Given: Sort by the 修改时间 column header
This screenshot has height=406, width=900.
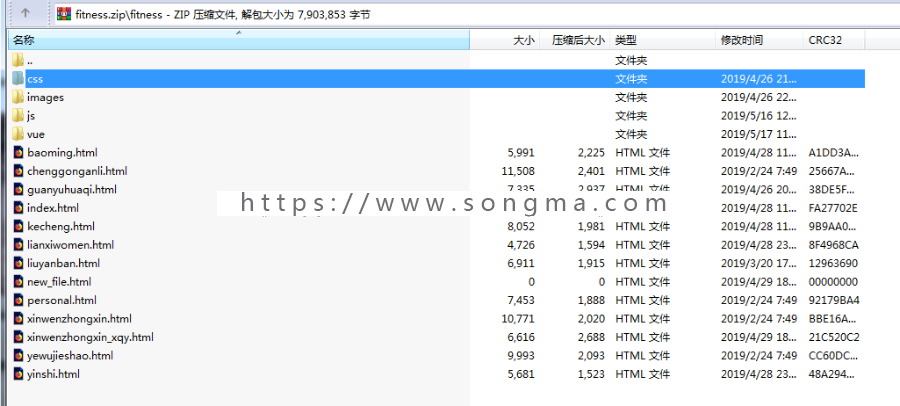Looking at the screenshot, I should 759,40.
